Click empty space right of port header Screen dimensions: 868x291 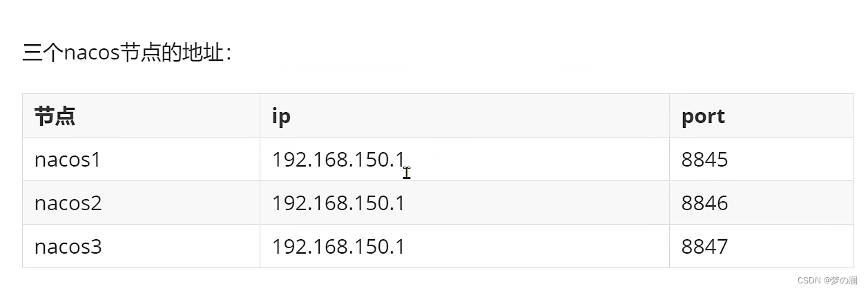[791, 116]
